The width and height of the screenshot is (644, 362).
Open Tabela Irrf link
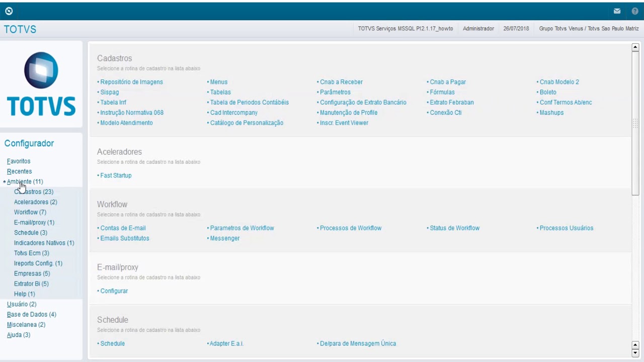coord(113,103)
